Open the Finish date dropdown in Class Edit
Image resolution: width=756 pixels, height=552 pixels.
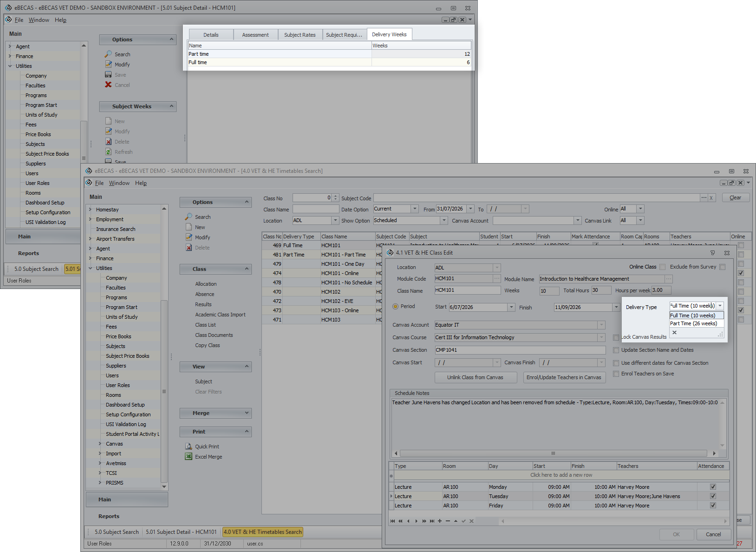[616, 307]
